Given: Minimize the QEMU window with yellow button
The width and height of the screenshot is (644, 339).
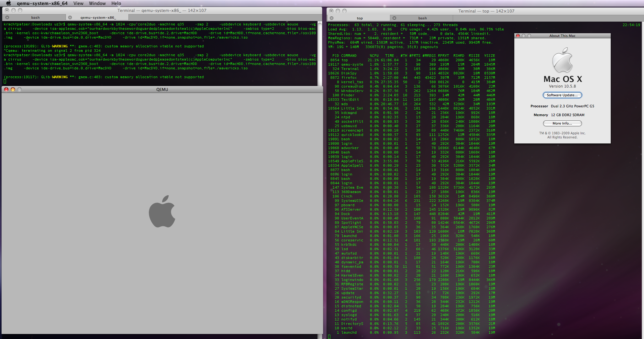Looking at the screenshot, I should pos(13,89).
